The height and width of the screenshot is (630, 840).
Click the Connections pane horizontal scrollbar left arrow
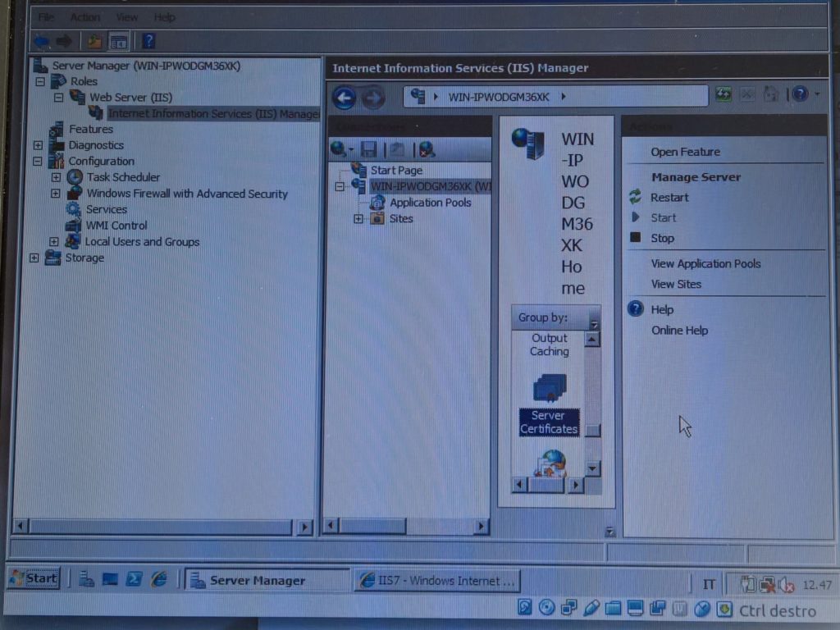pos(331,526)
